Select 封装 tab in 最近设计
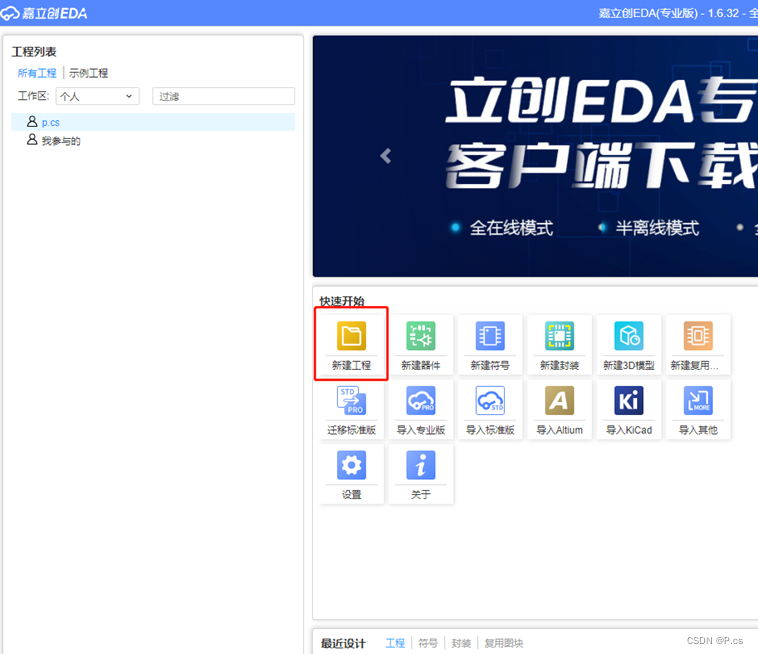The image size is (758, 654). [x=461, y=643]
